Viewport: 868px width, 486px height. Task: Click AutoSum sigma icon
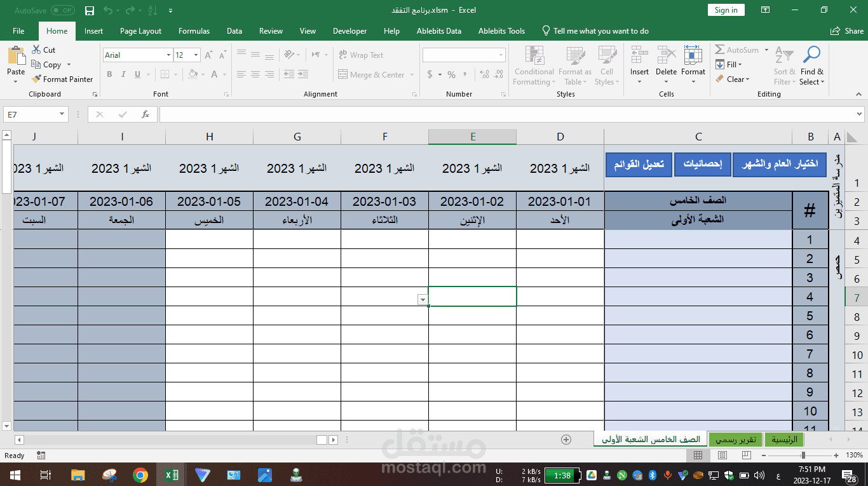(720, 50)
